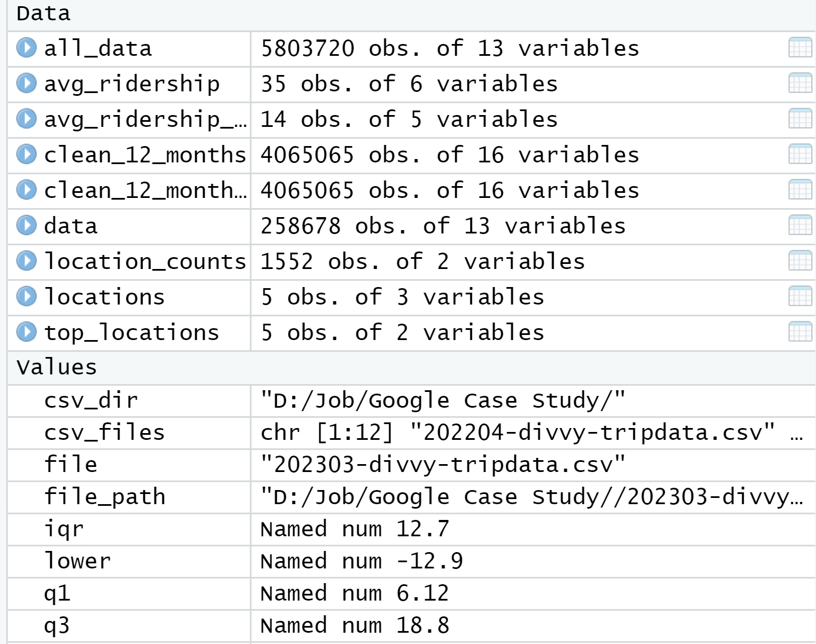Expand location_counts details
Image resolution: width=816 pixels, height=644 pixels.
point(27,262)
